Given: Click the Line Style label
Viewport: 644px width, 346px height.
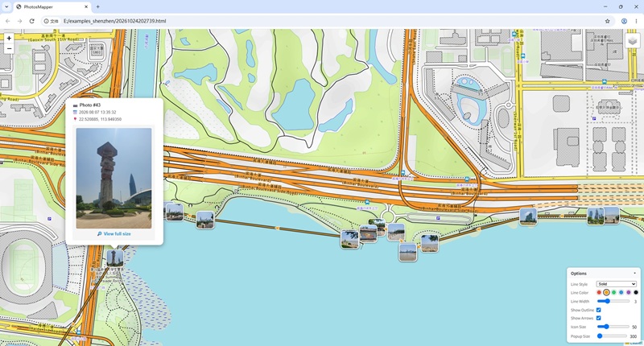Looking at the screenshot, I should [x=579, y=284].
